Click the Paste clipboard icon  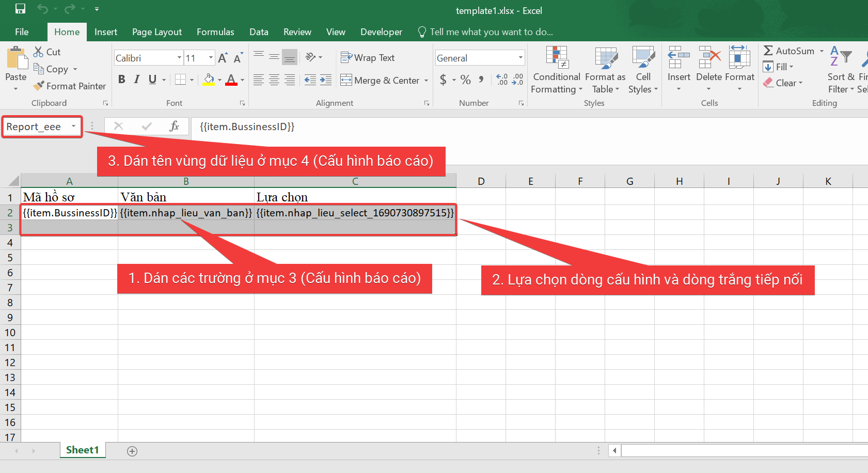click(x=17, y=58)
